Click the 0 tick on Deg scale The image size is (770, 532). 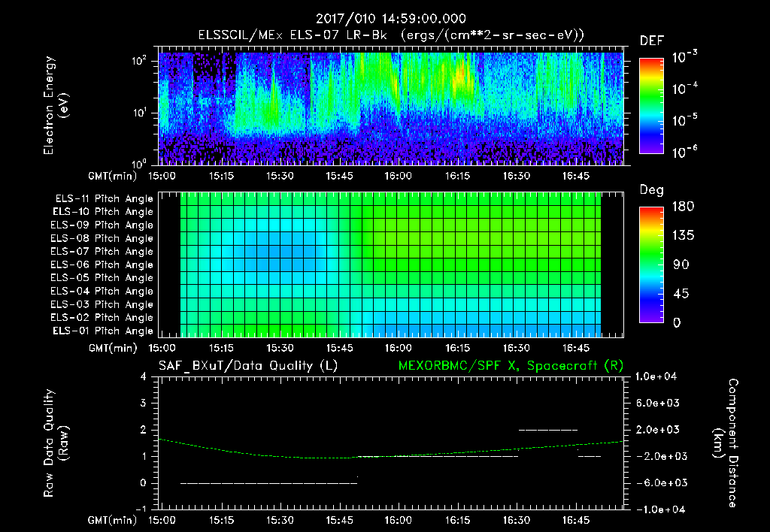[678, 323]
